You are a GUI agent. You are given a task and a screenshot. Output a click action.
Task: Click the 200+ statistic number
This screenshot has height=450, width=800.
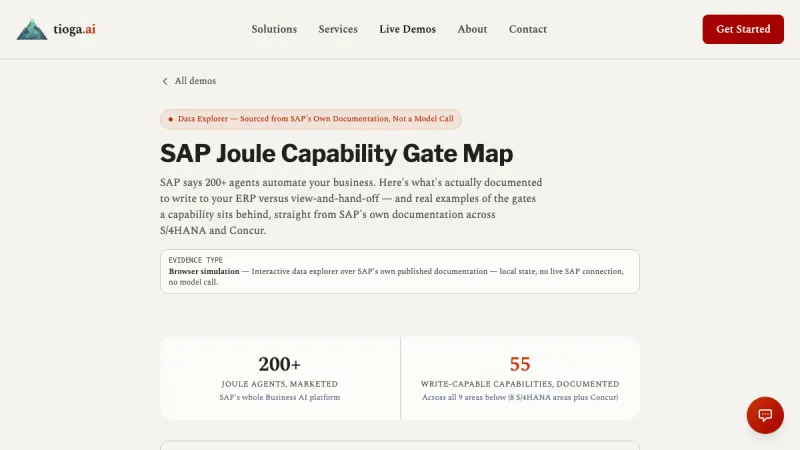[x=279, y=364]
